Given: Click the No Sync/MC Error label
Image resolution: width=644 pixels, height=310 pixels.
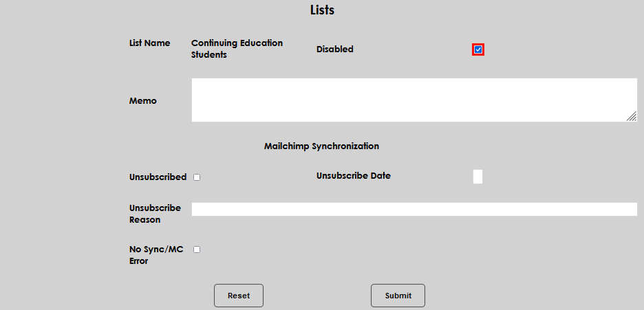Looking at the screenshot, I should pyautogui.click(x=156, y=255).
